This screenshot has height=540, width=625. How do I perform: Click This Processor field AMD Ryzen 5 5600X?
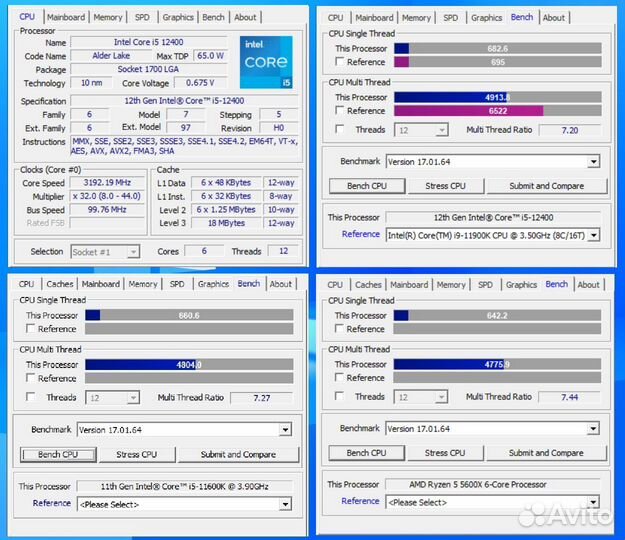coord(493,485)
